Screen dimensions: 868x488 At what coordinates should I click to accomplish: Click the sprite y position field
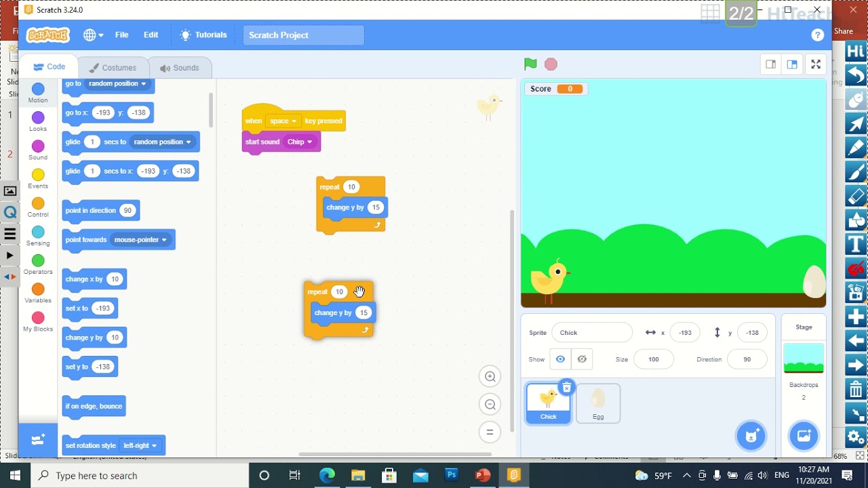pos(752,333)
